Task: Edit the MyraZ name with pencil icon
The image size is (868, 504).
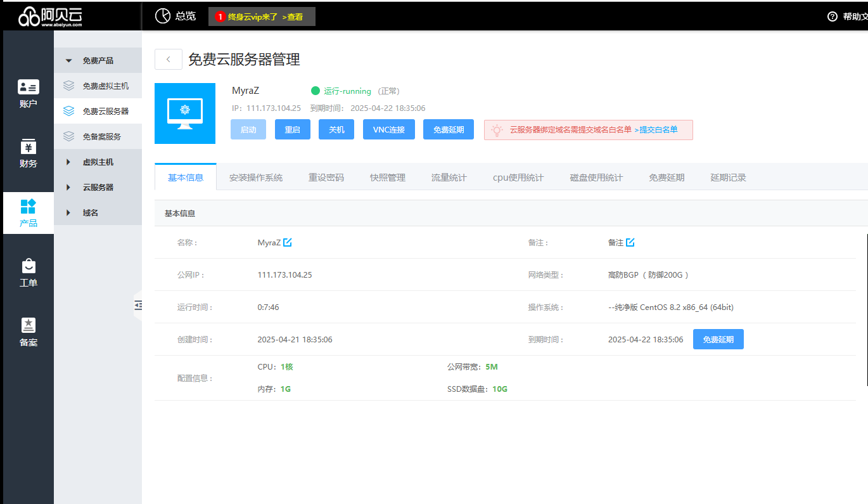Action: coord(288,242)
